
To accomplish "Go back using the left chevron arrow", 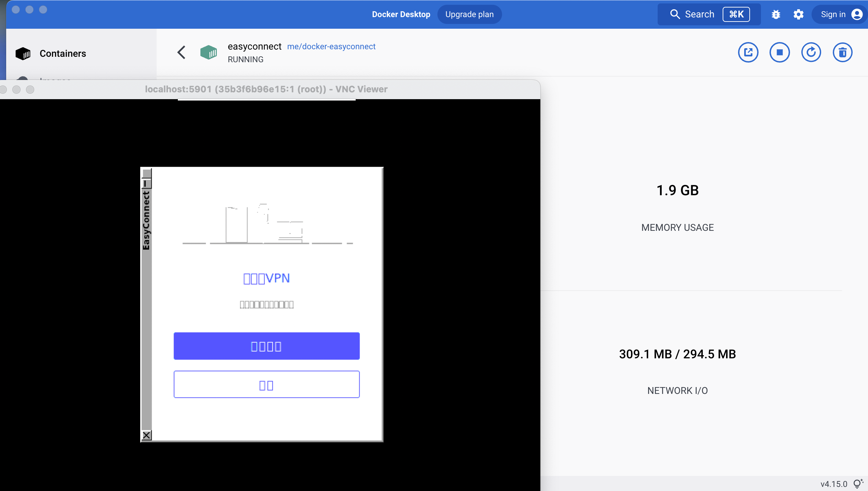I will 181,52.
